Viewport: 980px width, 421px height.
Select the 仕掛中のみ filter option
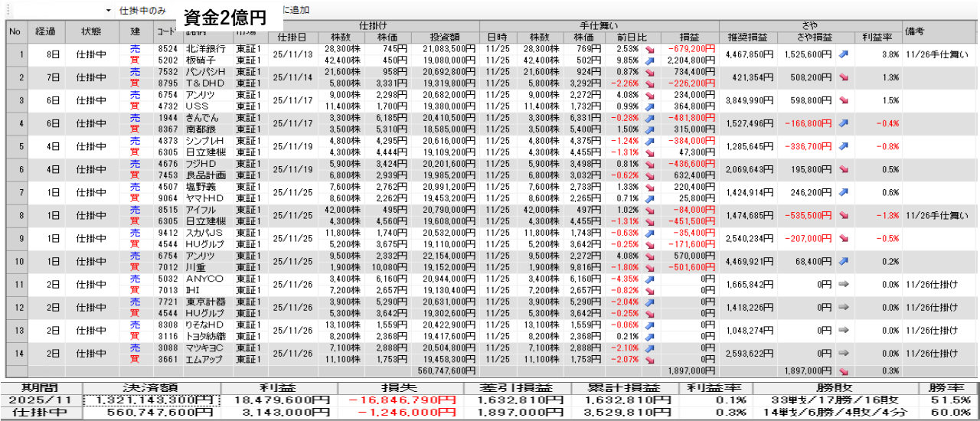[142, 11]
